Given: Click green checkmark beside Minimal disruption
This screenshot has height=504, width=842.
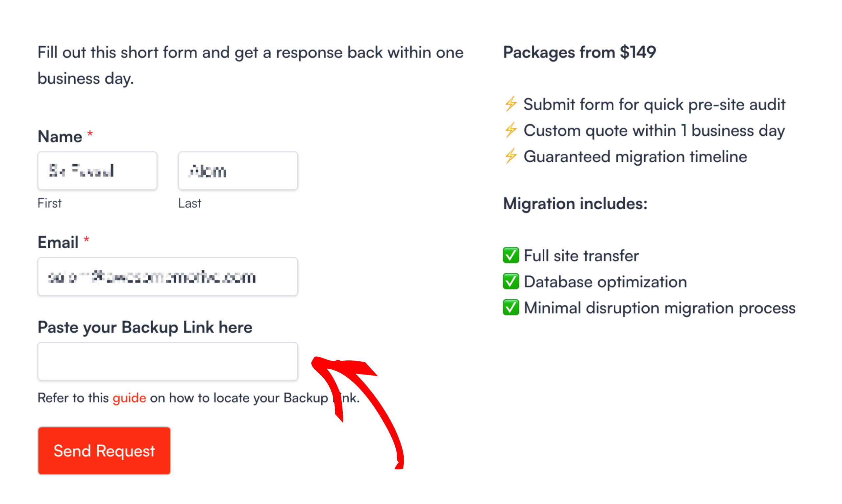Looking at the screenshot, I should coord(510,308).
